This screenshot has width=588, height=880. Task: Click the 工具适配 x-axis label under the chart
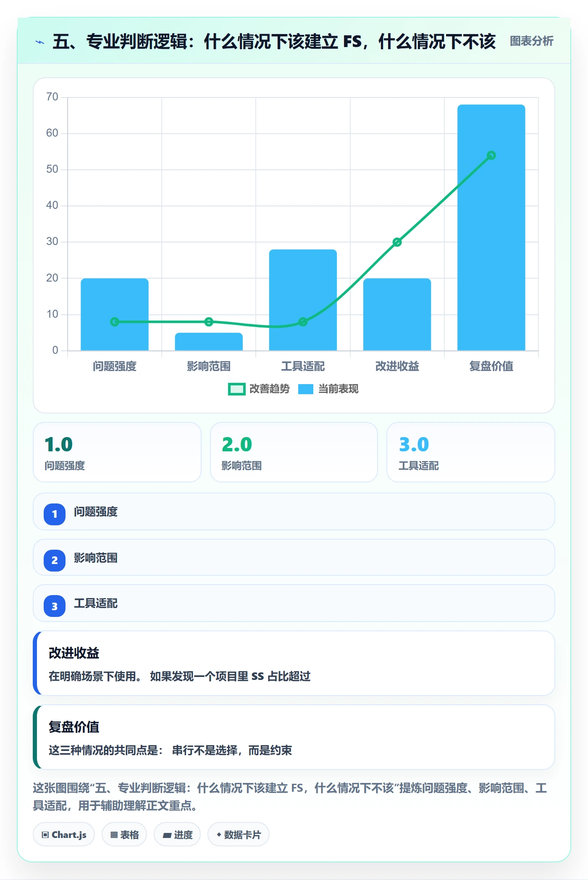click(x=303, y=366)
